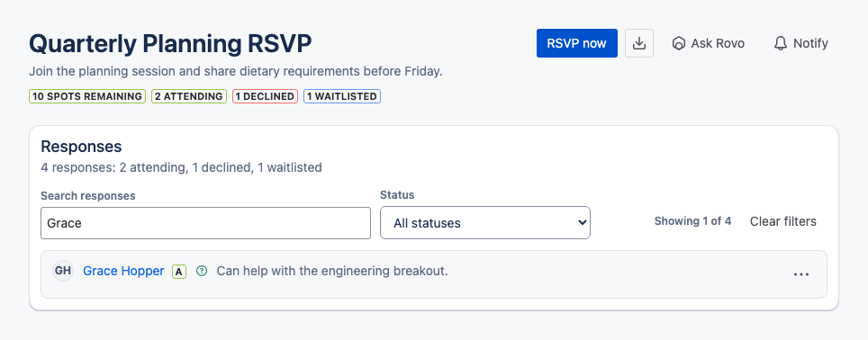This screenshot has height=340, width=868.
Task: Click the Notify bell icon
Action: point(780,43)
